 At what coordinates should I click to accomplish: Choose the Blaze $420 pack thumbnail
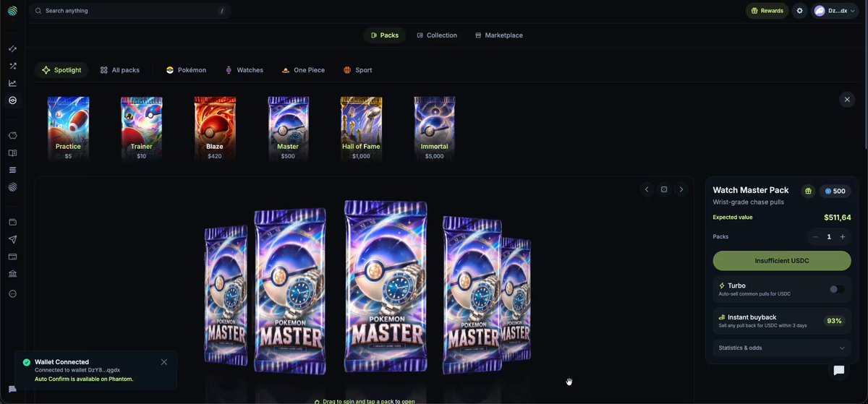pyautogui.click(x=215, y=129)
